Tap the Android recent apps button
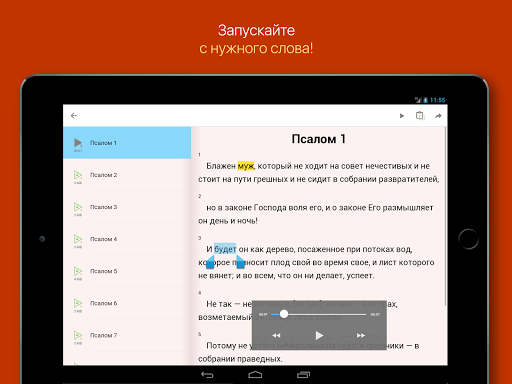Image resolution: width=512 pixels, height=384 pixels. click(x=303, y=375)
